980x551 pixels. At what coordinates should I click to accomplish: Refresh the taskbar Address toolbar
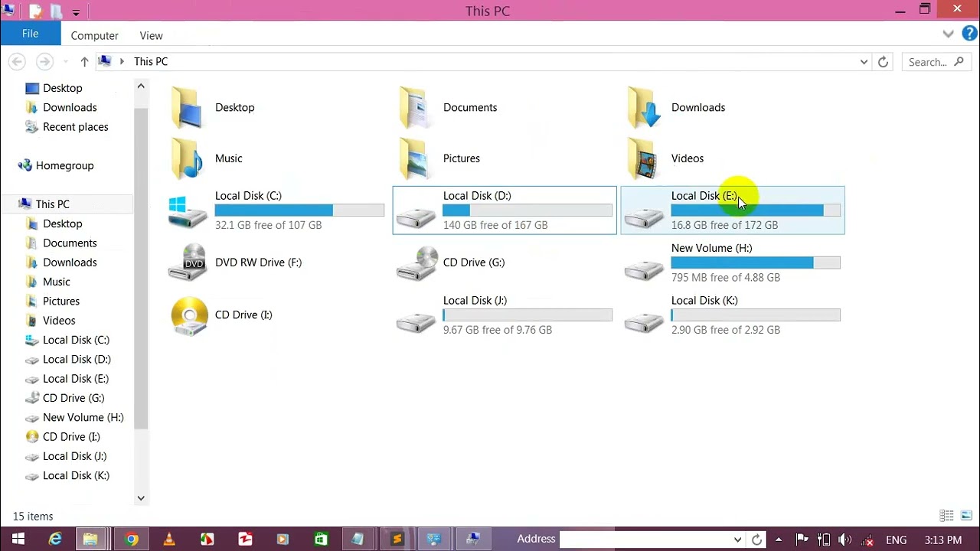(756, 540)
